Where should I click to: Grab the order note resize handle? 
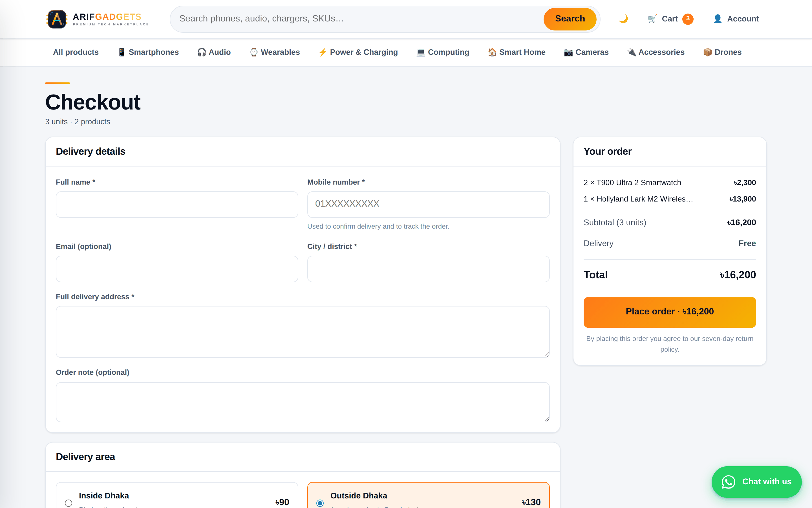(547, 419)
